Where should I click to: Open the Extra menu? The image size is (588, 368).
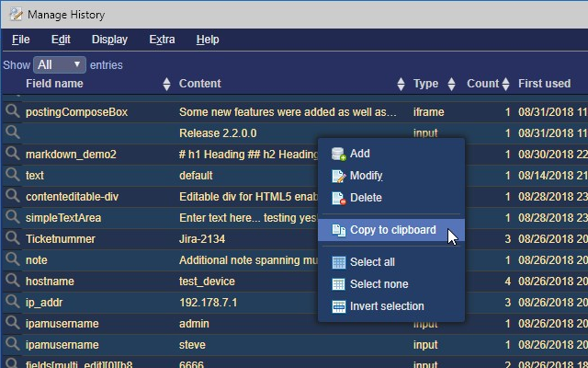pyautogui.click(x=162, y=40)
